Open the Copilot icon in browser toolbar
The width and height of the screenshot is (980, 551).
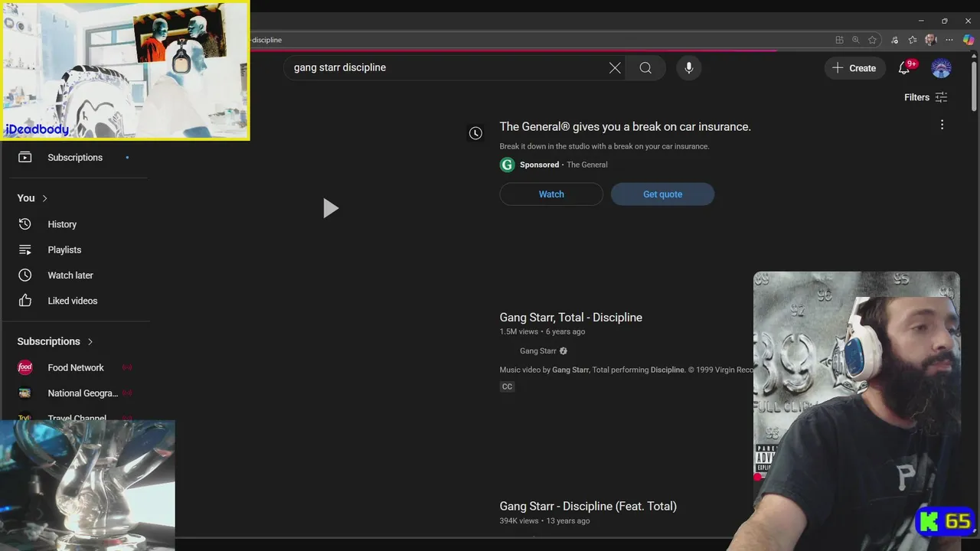coord(969,40)
